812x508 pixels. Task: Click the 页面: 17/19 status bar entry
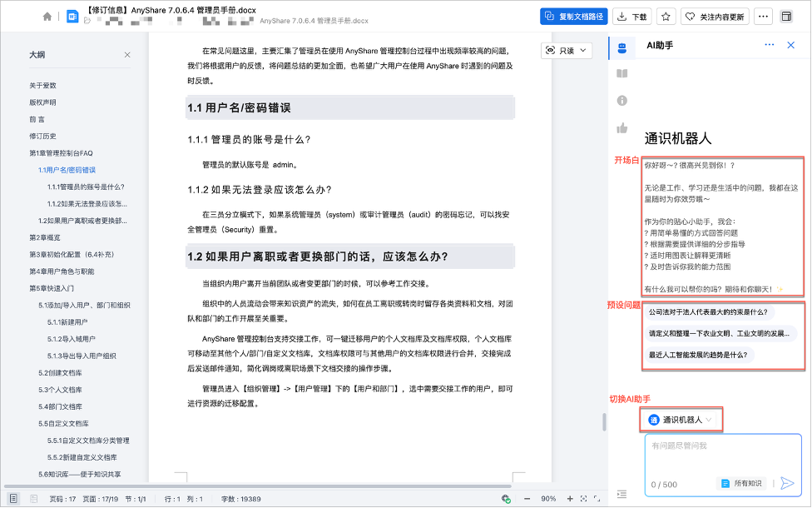coord(101,499)
